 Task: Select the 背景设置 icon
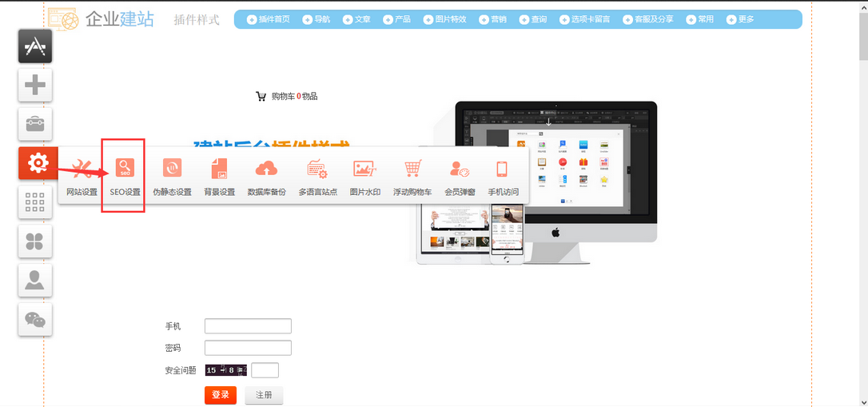pyautogui.click(x=219, y=169)
